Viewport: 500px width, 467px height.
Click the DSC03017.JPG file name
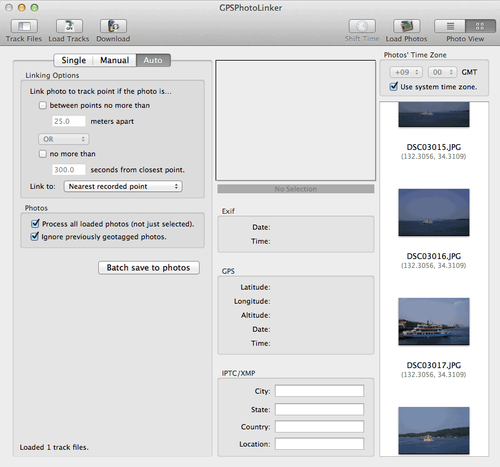point(434,365)
